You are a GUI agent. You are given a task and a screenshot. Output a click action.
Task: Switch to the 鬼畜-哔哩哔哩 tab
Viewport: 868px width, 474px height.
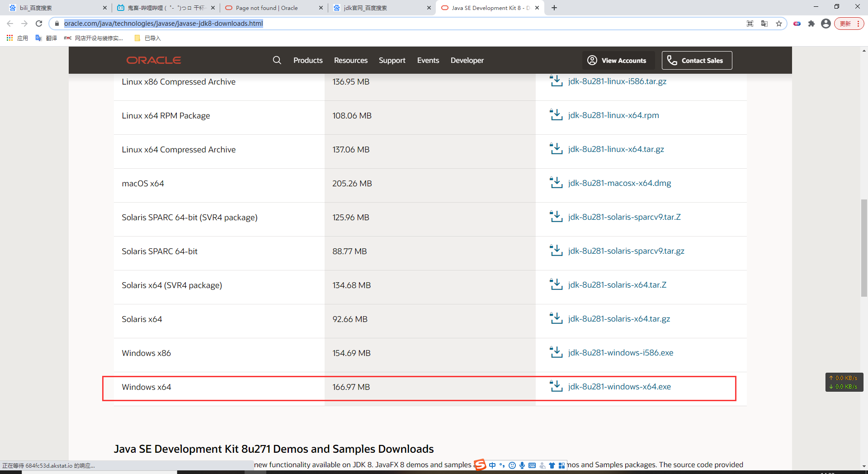pyautogui.click(x=165, y=8)
